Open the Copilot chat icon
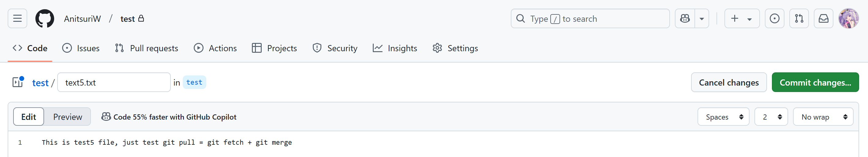Screen dimensions: 868x157 (x=685, y=19)
